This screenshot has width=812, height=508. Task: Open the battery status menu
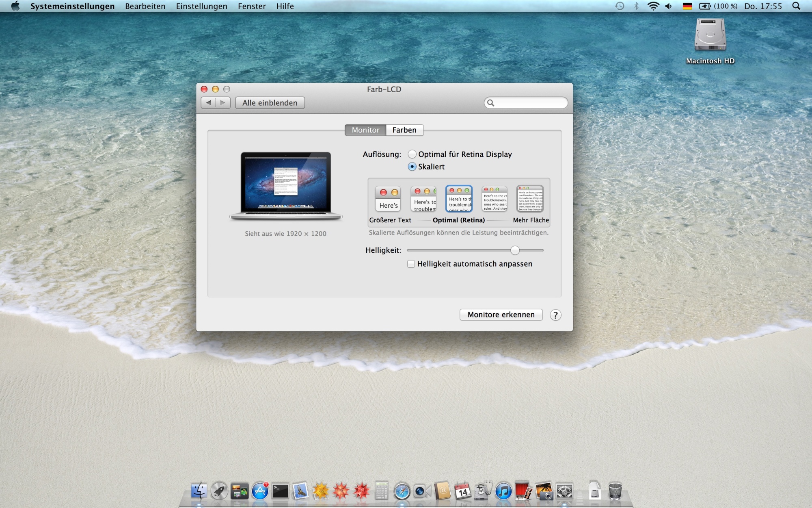705,6
